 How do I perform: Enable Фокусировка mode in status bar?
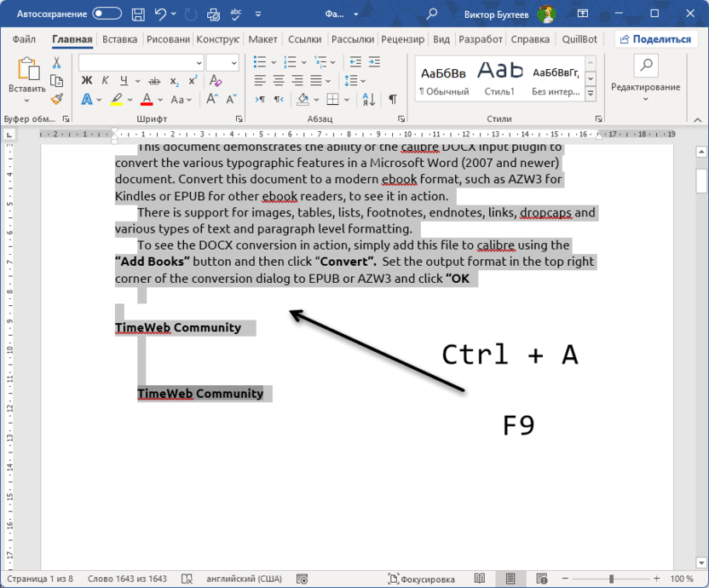(424, 579)
